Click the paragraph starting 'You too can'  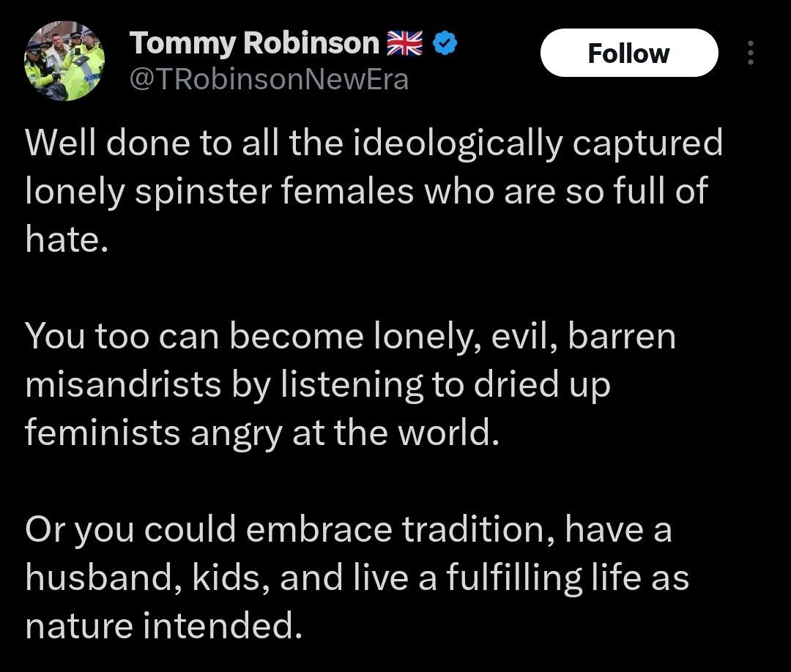352,386
